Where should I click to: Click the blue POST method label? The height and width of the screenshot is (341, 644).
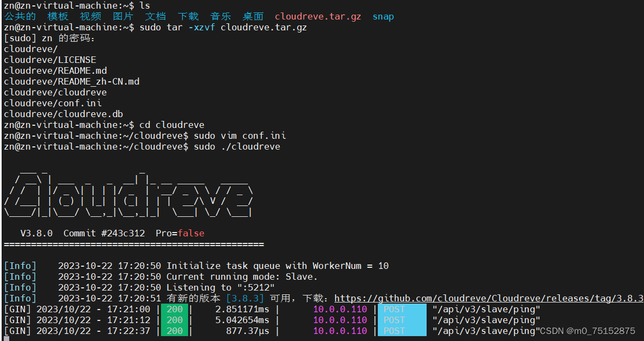(x=395, y=309)
